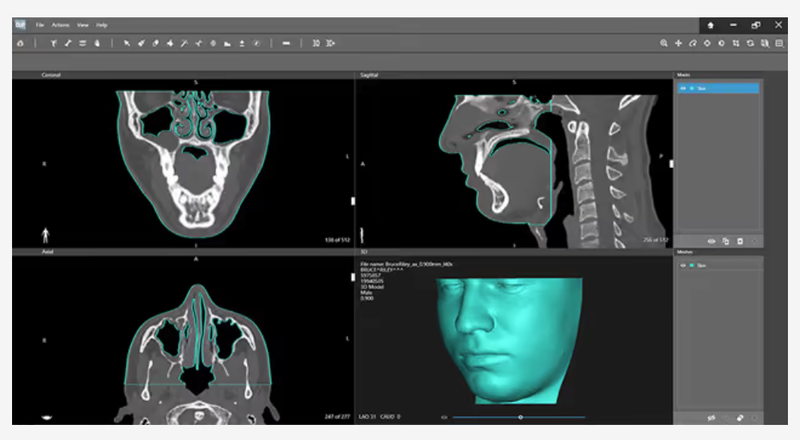Click the sagittal view slice scrollbar handle

tap(671, 164)
